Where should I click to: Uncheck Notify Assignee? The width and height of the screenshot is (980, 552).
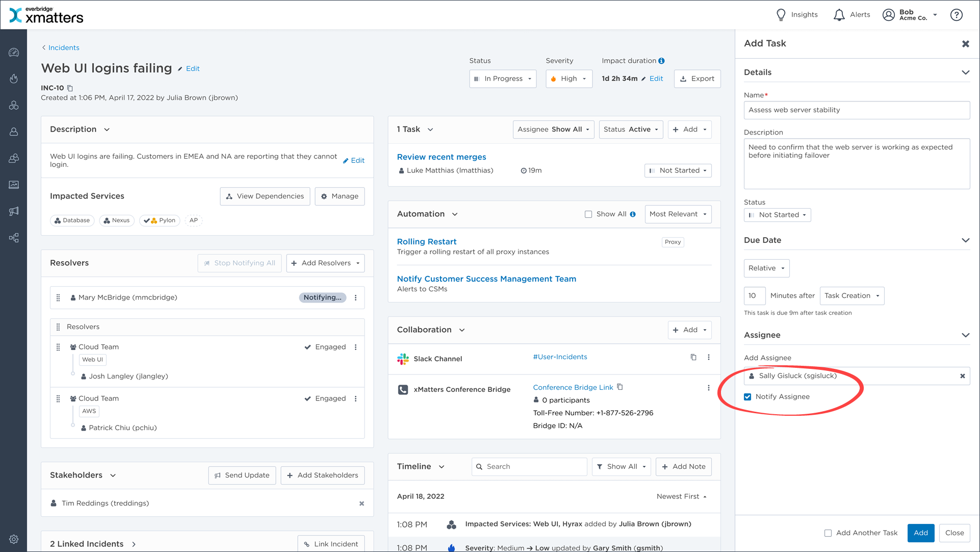tap(747, 397)
